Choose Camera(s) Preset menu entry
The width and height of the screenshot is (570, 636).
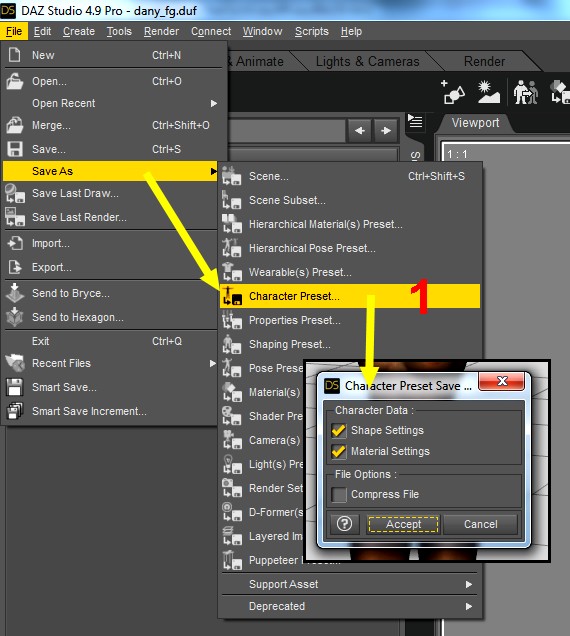click(x=263, y=440)
